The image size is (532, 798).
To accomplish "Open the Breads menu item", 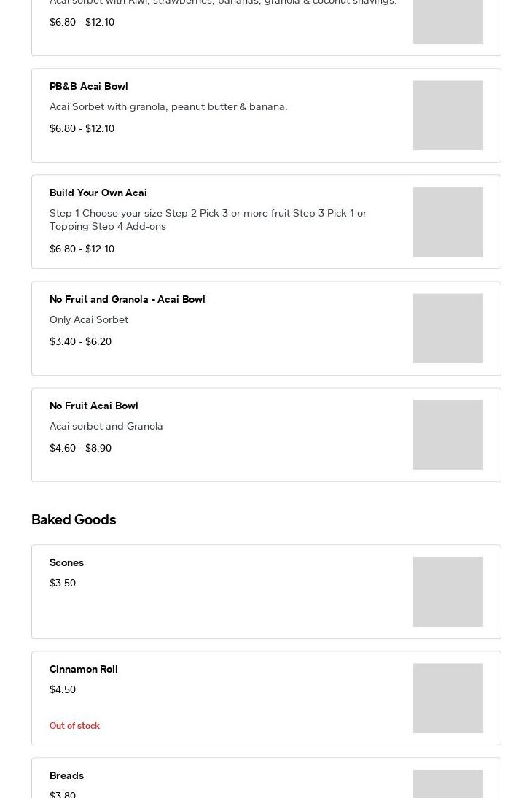I will pyautogui.click(x=67, y=775).
